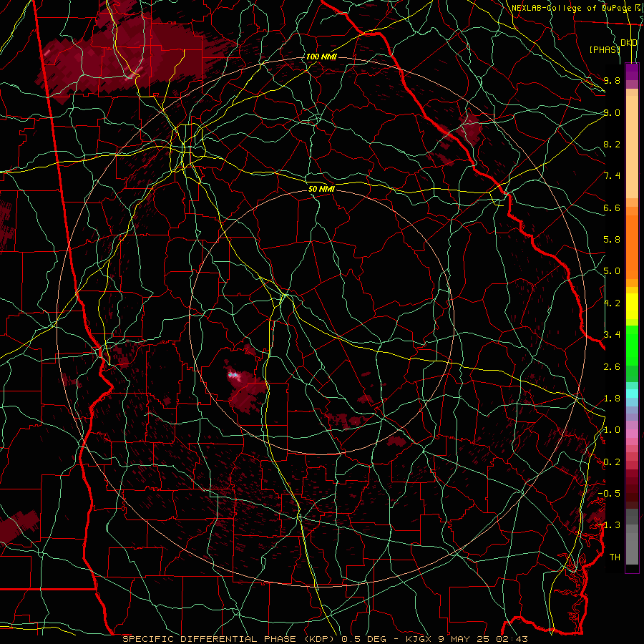Click the "6.6" legend value
Image resolution: width=644 pixels, height=644 pixels.
(612, 208)
